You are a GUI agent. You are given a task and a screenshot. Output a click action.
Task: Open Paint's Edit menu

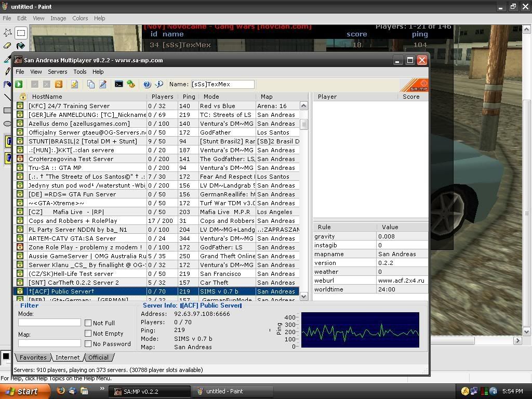(22, 18)
